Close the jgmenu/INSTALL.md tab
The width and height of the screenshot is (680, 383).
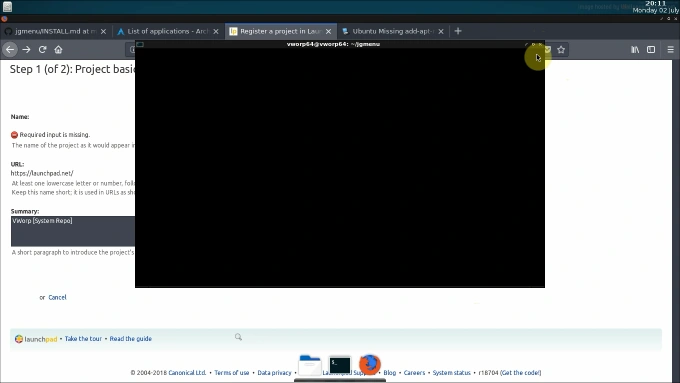103,31
